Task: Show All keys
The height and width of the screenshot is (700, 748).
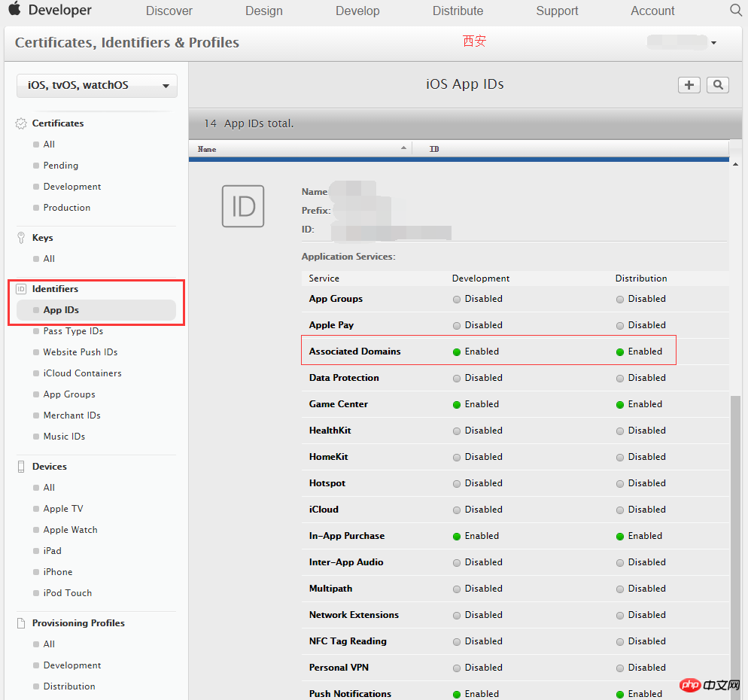Action: [49, 259]
